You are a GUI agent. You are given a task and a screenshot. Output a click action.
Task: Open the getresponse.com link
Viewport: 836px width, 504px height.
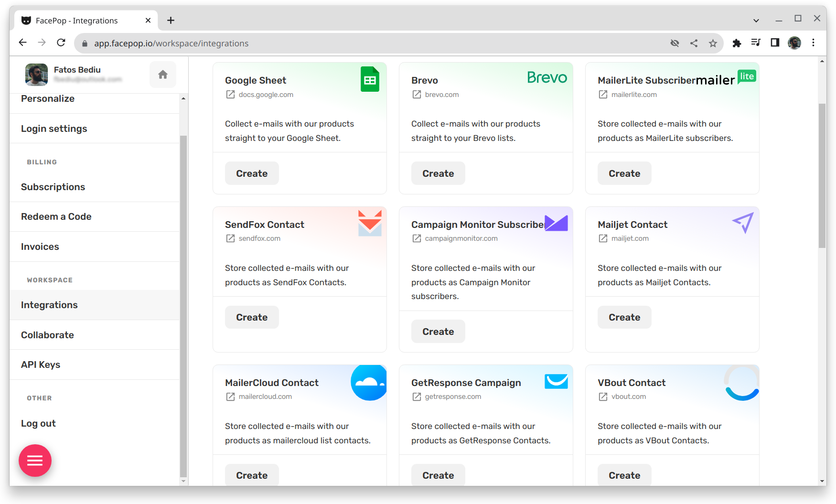coord(453,397)
